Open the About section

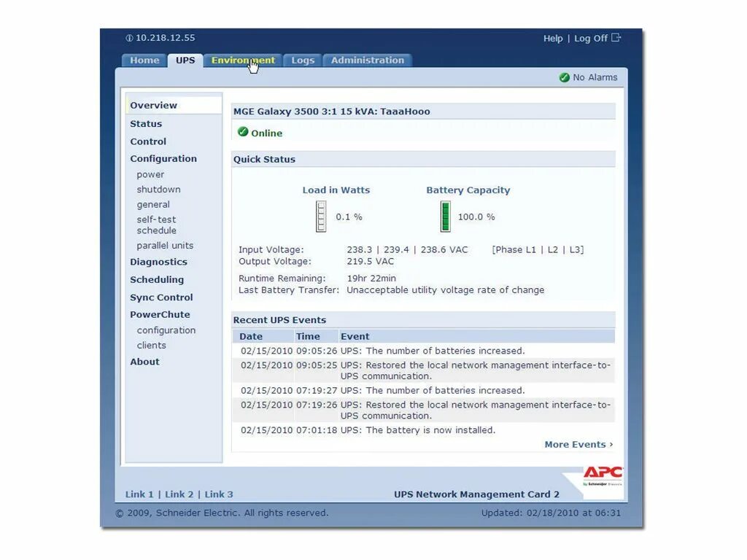145,362
